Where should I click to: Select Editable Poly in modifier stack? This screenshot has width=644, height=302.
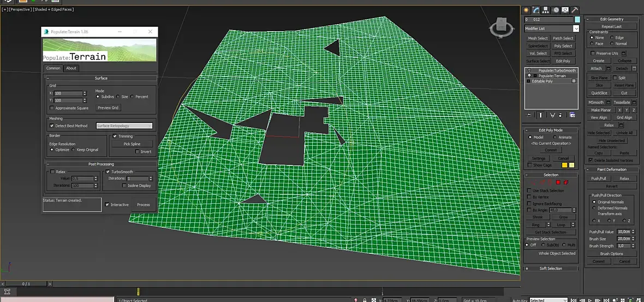(x=542, y=81)
